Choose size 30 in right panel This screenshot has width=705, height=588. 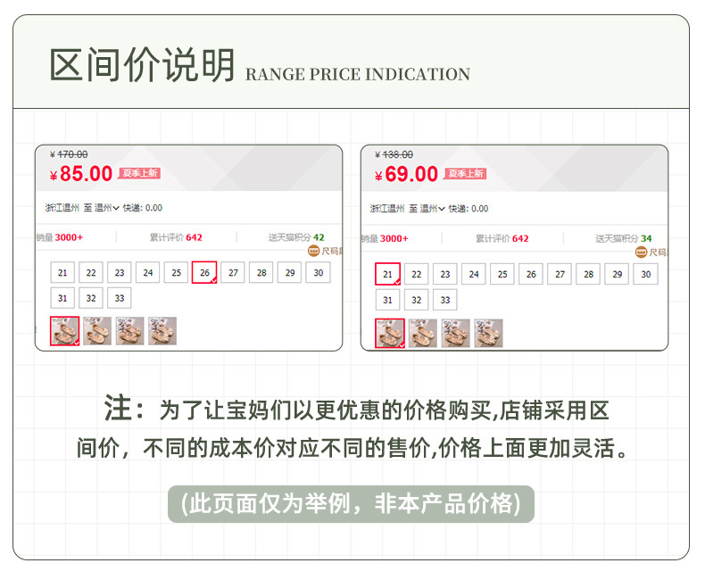tap(645, 275)
